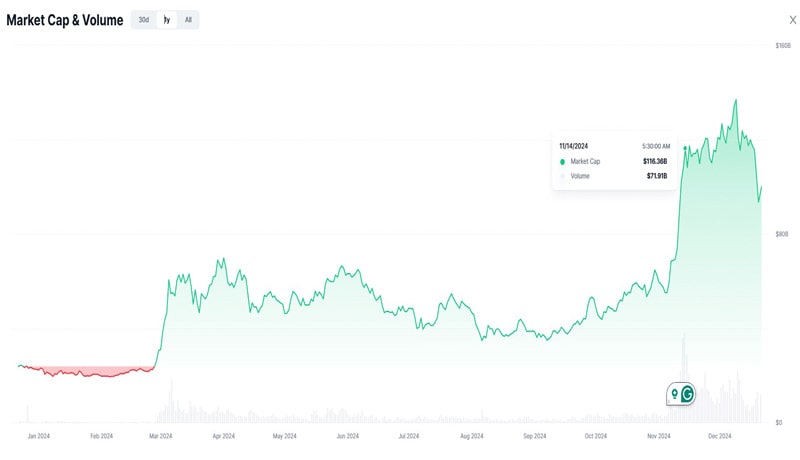Viewport: 800px width, 460px height.
Task: Click the green Market Cap legend dot
Action: pos(562,162)
